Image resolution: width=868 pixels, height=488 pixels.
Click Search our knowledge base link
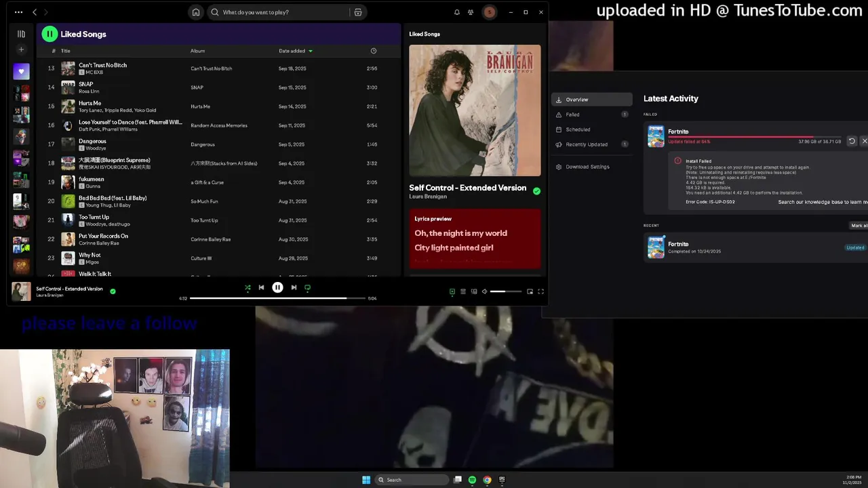(x=823, y=202)
